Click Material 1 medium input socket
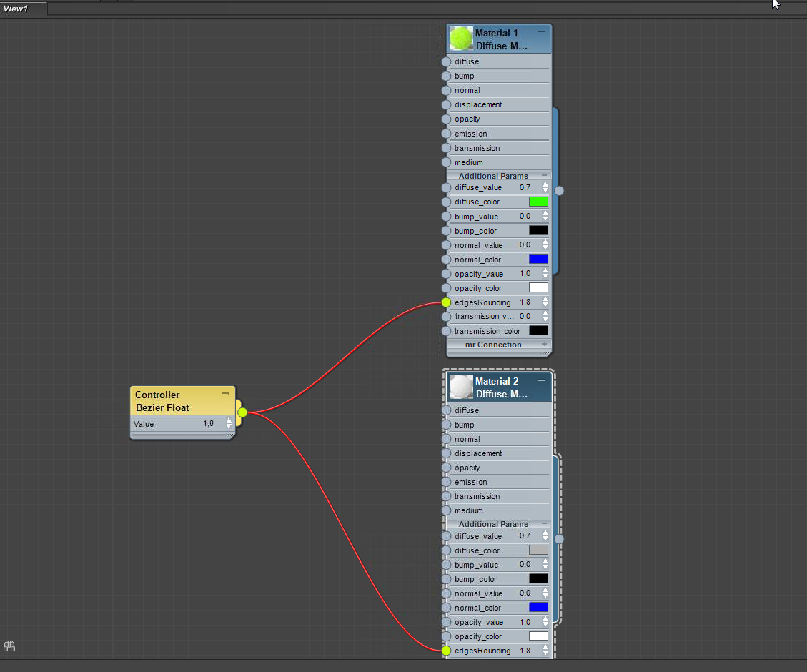807x672 pixels. click(446, 162)
